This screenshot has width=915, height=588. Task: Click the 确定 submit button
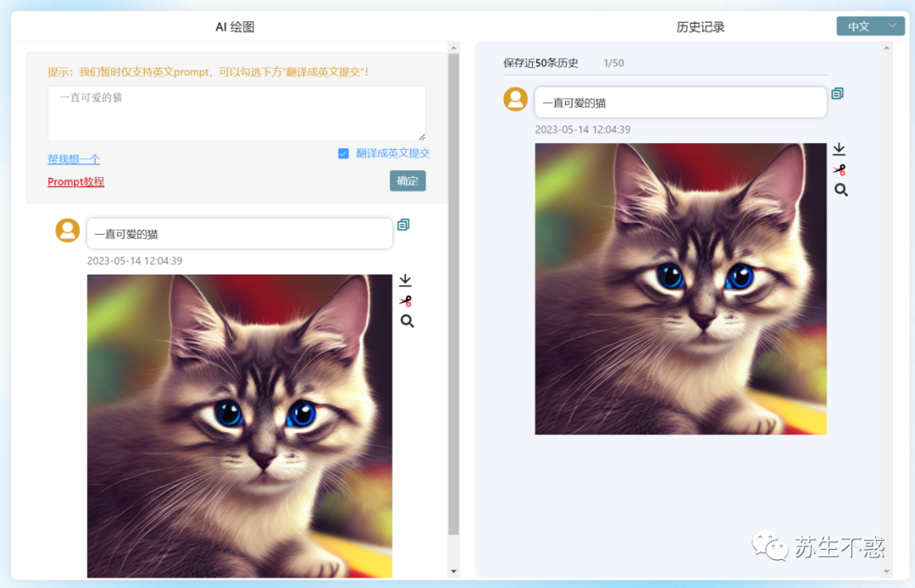408,180
